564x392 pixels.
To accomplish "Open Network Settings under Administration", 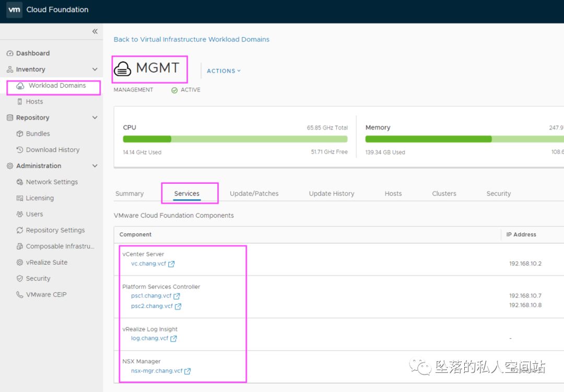I will [x=52, y=182].
